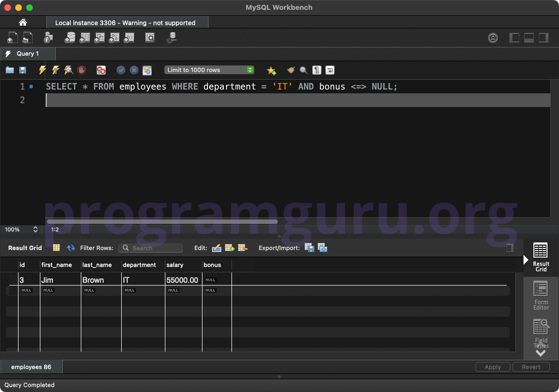Screen dimensions: 559x392
Task: Beautify query with broom icon
Action: click(x=291, y=70)
